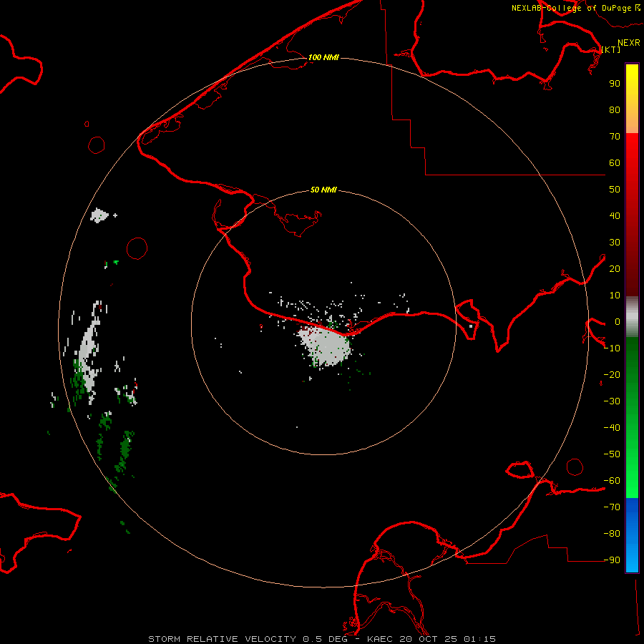Image resolution: width=644 pixels, height=644 pixels.
Task: Click the [KT] units label
Action: tap(611, 49)
